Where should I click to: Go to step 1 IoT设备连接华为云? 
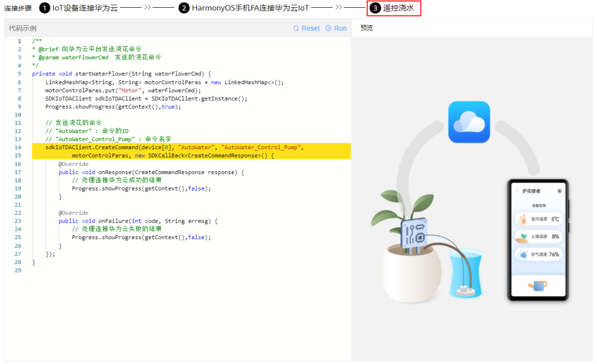pos(80,8)
